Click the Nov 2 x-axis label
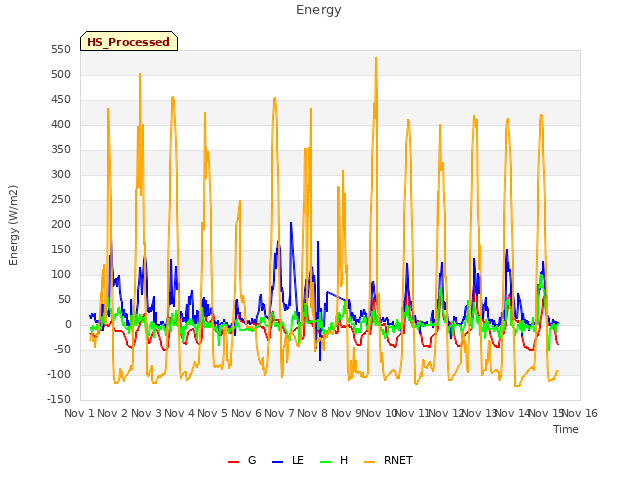Screen dimensions: 640x480 coord(113,413)
